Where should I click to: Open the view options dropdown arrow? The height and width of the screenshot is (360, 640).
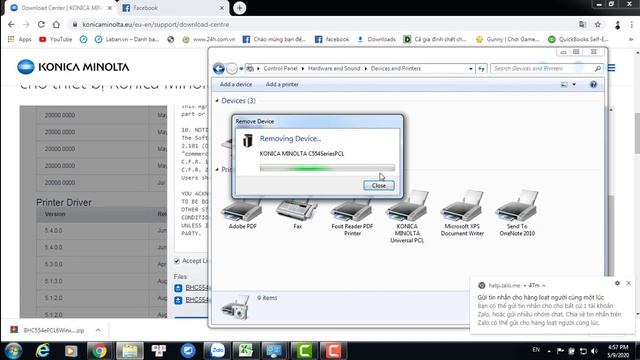(x=574, y=84)
